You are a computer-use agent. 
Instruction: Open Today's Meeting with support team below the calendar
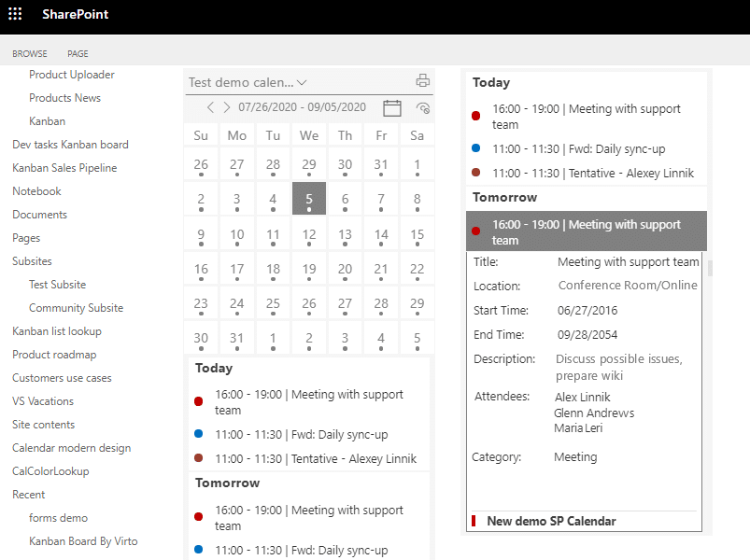click(309, 402)
